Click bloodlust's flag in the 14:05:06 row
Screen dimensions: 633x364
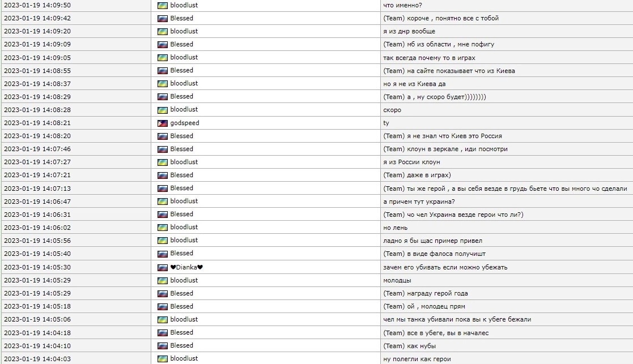point(162,319)
